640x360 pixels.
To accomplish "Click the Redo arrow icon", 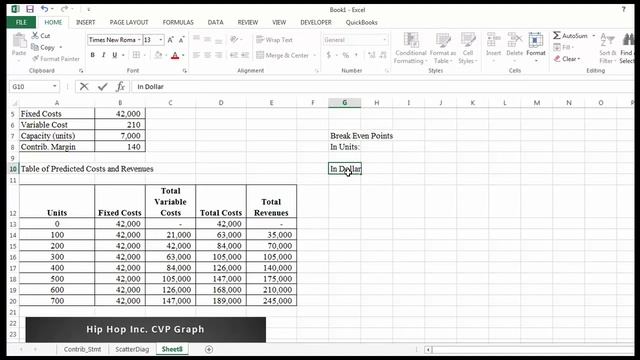I will point(64,9).
